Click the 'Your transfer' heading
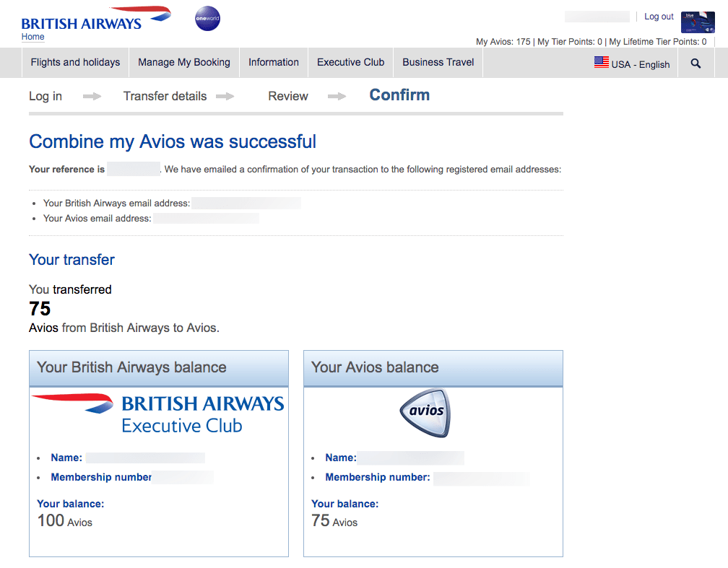The width and height of the screenshot is (728, 568). coord(71,259)
